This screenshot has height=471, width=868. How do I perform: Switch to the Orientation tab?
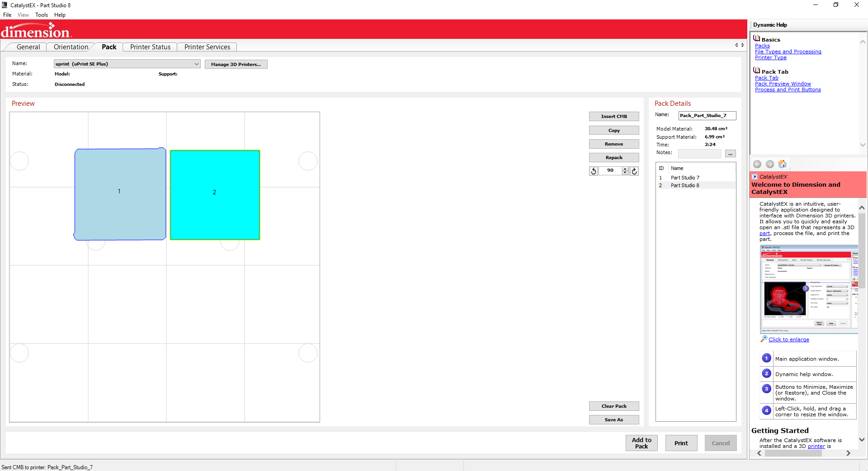[x=71, y=47]
